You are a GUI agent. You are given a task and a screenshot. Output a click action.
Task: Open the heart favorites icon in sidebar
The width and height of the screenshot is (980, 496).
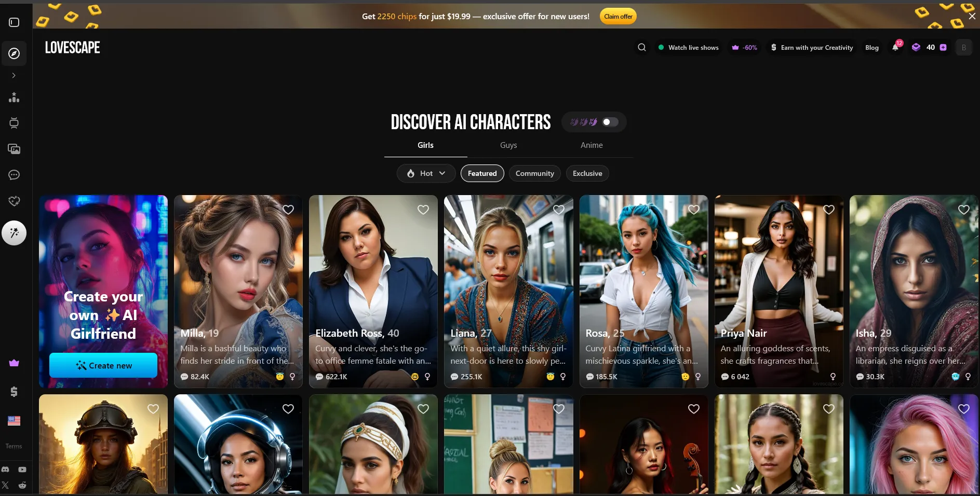14,201
